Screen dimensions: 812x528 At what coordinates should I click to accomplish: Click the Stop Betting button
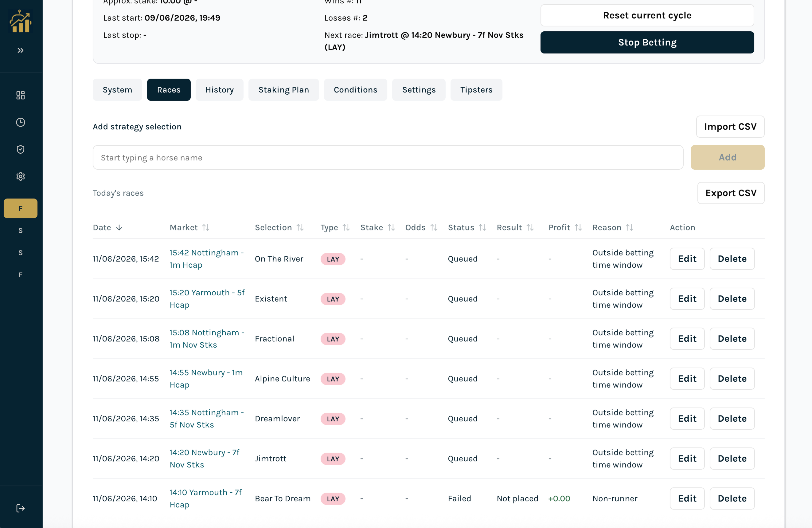(x=647, y=42)
